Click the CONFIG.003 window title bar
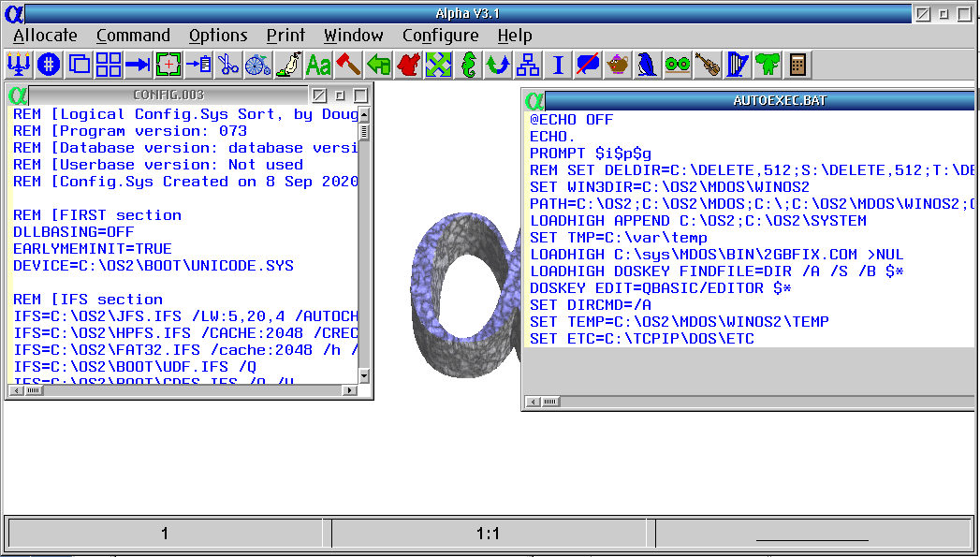This screenshot has height=557, width=980. pyautogui.click(x=168, y=95)
